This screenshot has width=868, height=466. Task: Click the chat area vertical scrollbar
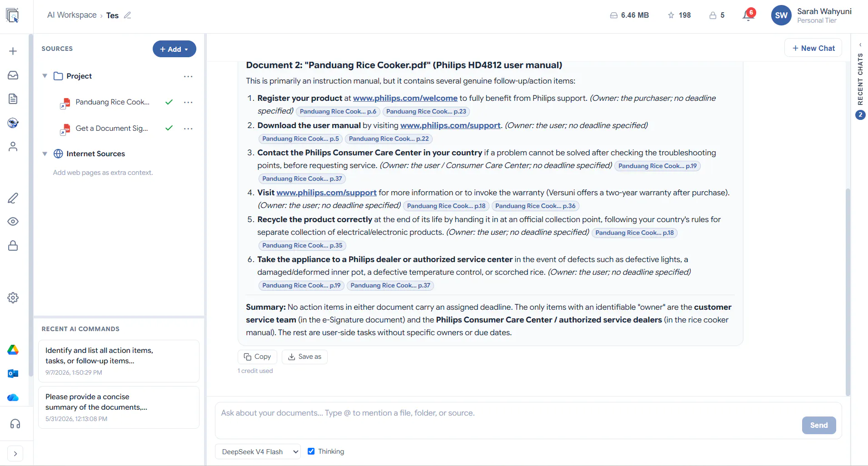pyautogui.click(x=848, y=292)
